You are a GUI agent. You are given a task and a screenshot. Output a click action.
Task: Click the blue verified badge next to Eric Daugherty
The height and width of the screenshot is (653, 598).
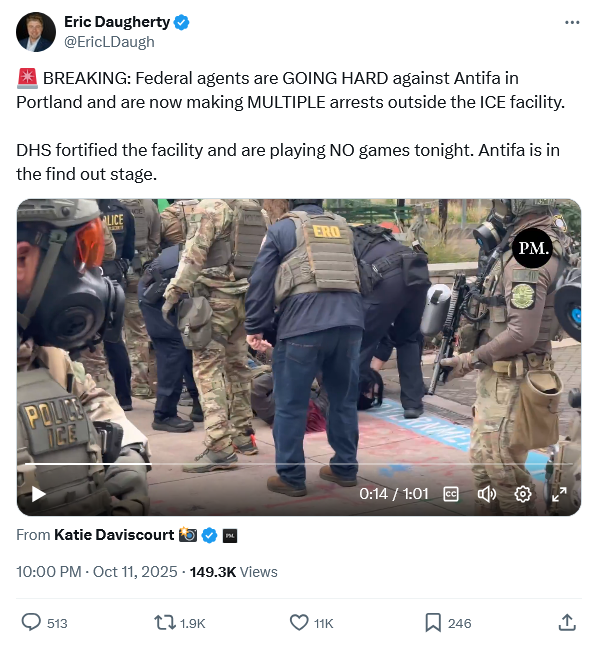pyautogui.click(x=181, y=22)
